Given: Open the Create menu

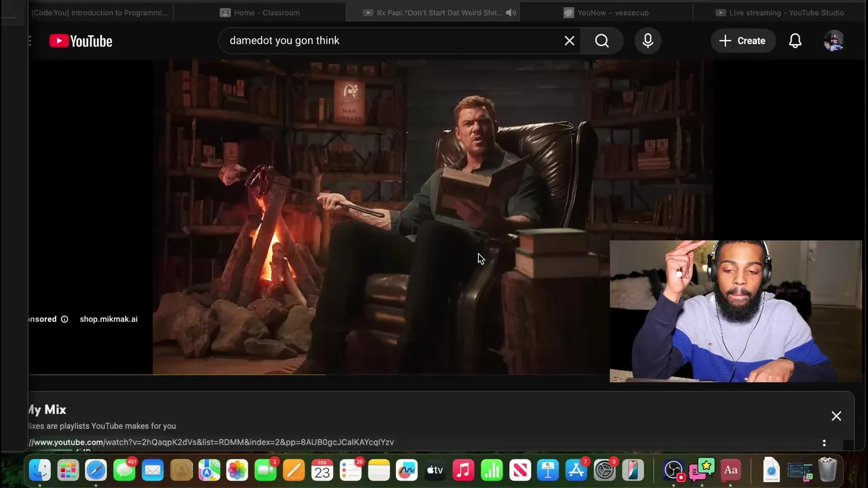Looking at the screenshot, I should (743, 41).
